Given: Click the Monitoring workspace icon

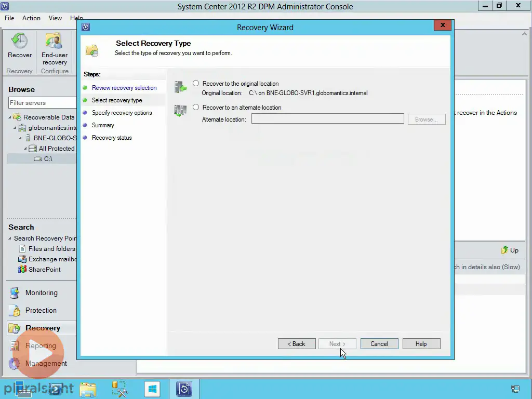Looking at the screenshot, I should pos(14,293).
